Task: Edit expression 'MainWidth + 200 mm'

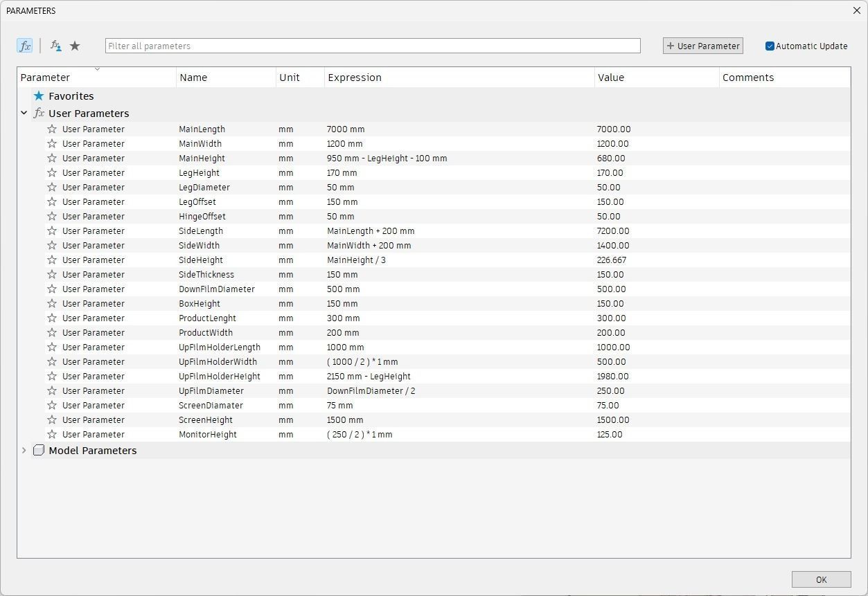Action: (369, 245)
